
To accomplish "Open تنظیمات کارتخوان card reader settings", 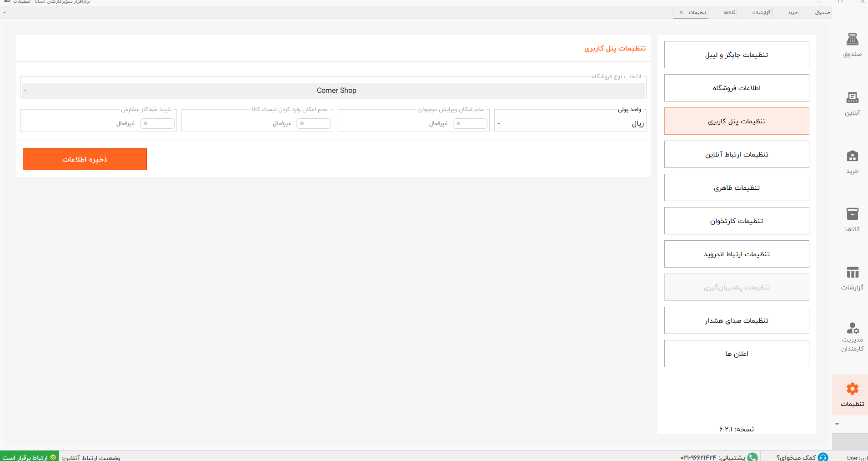I will coord(737,221).
